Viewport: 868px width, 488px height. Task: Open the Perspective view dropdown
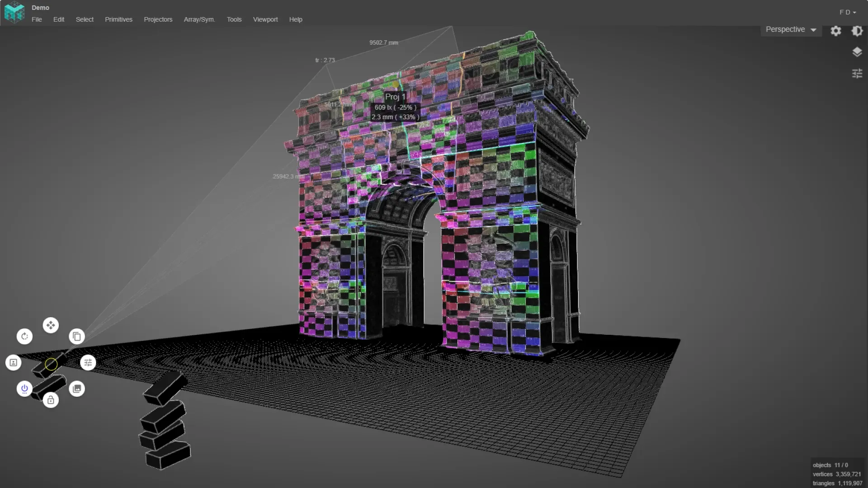tap(791, 29)
